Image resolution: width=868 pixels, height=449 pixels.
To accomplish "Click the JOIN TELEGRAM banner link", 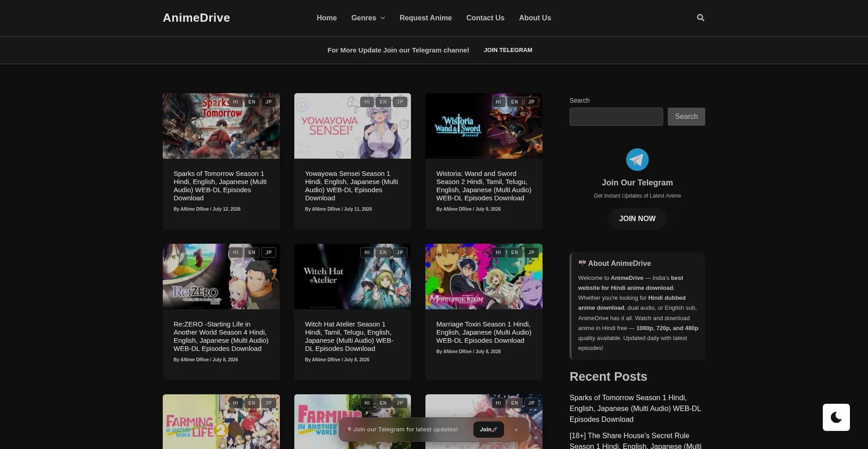I will [508, 50].
